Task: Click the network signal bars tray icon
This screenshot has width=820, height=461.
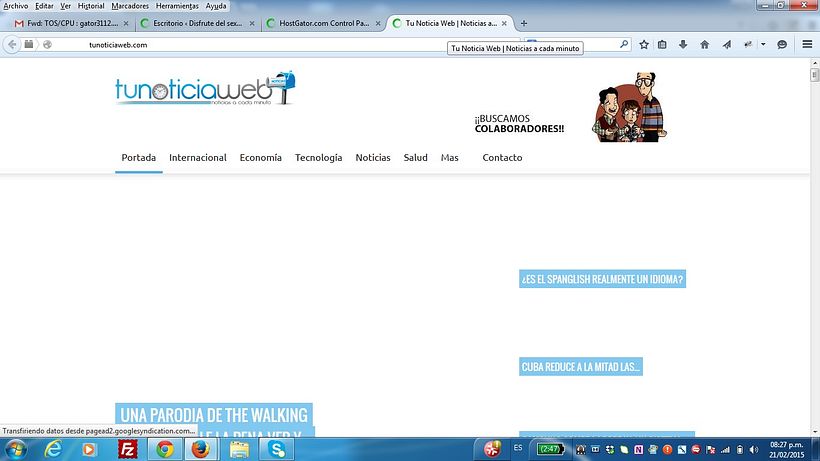Action: (725, 450)
